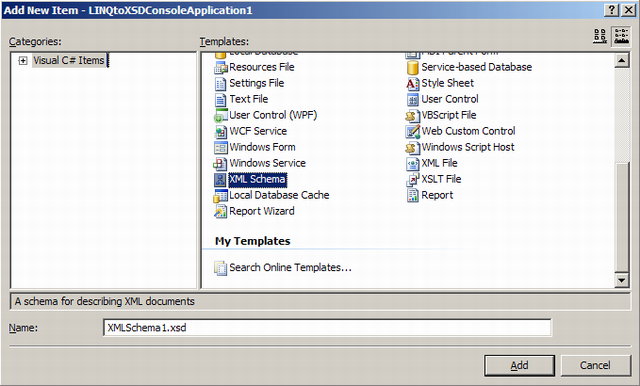This screenshot has width=640, height=386.
Task: Select the Resources File template icon
Action: pyautogui.click(x=220, y=67)
